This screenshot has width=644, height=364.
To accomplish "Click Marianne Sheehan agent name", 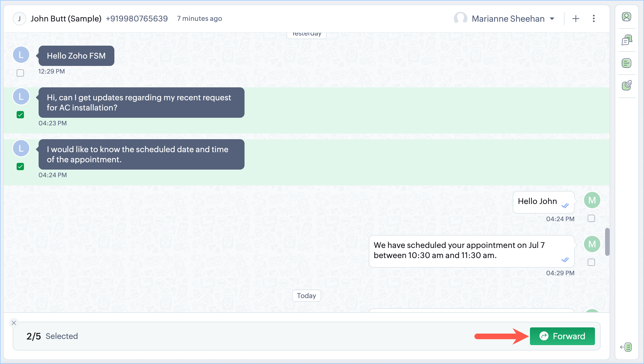I will tap(508, 19).
